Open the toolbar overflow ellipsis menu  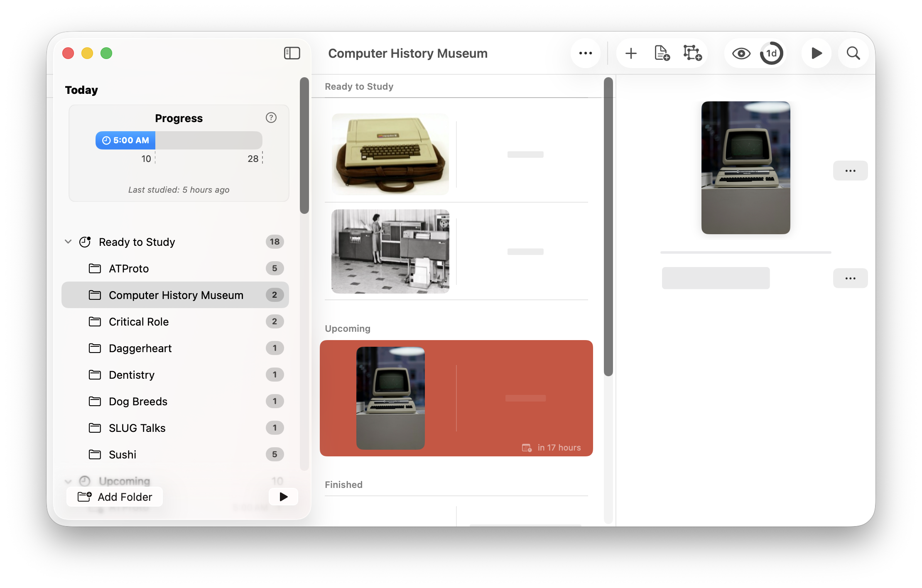(x=586, y=53)
